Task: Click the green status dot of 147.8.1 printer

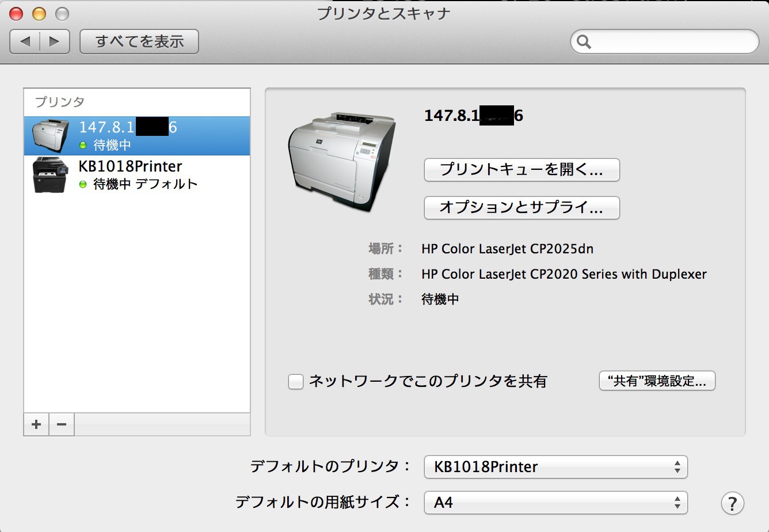Action: [83, 145]
